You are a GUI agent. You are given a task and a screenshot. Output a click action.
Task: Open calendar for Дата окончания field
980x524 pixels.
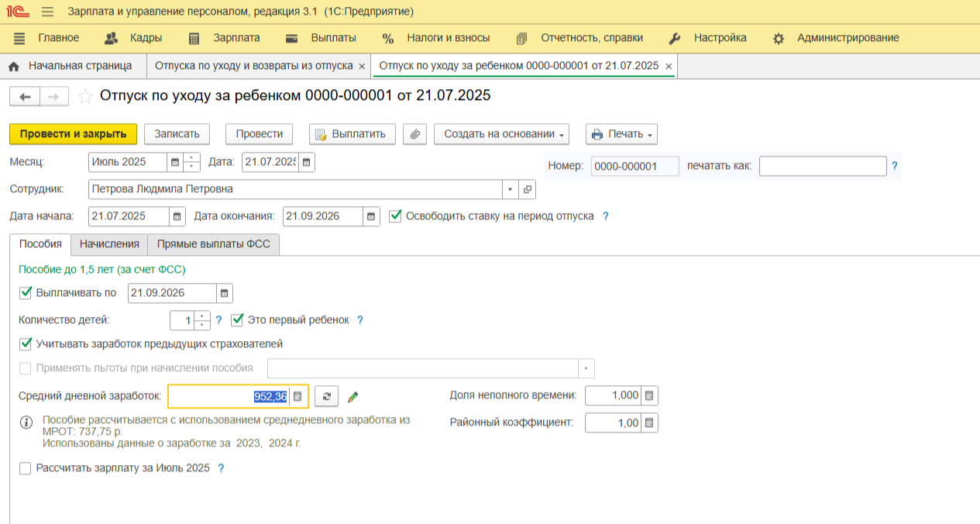(x=372, y=216)
